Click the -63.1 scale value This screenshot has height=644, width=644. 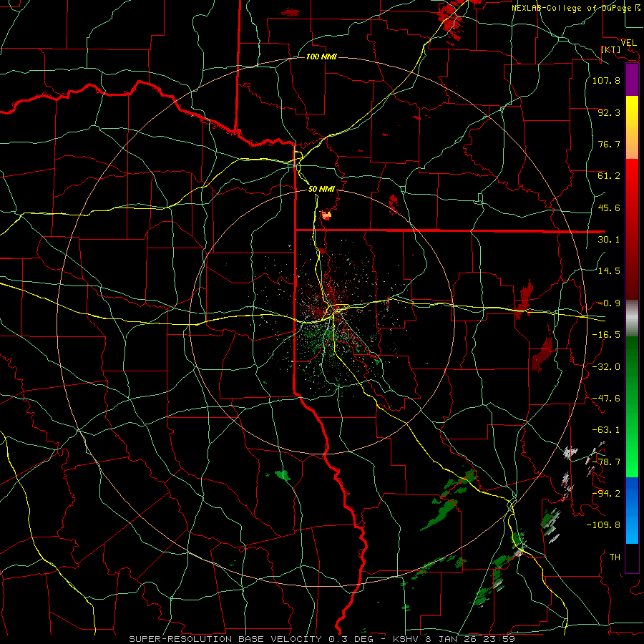coord(606,430)
